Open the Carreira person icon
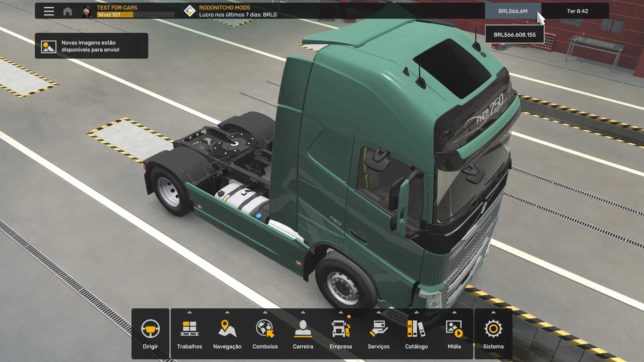Image resolution: width=644 pixels, height=362 pixels. pos(303,328)
